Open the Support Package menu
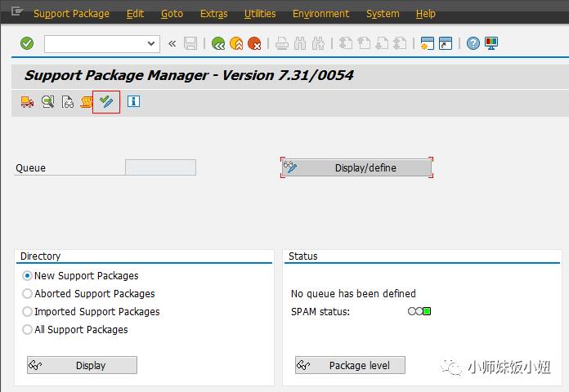Viewport: 569px width, 392px height. [71, 13]
